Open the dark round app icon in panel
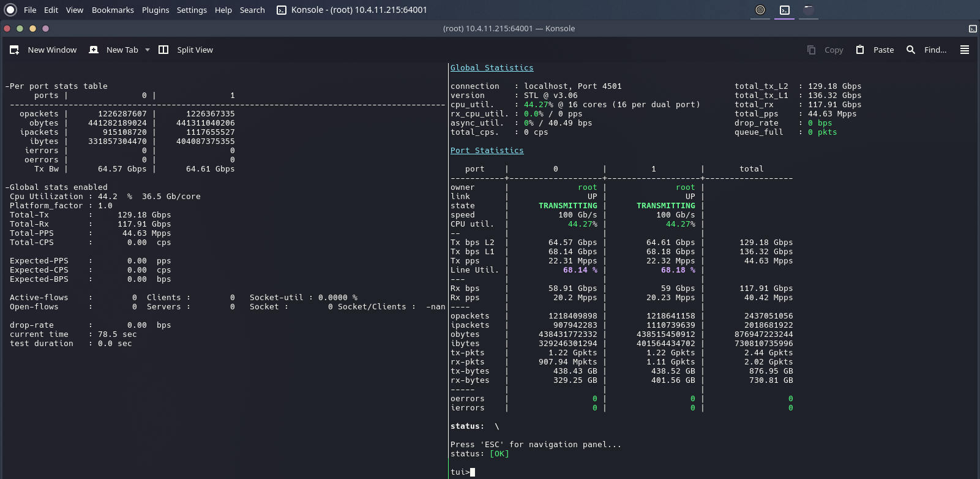The image size is (980, 479). pyautogui.click(x=809, y=10)
